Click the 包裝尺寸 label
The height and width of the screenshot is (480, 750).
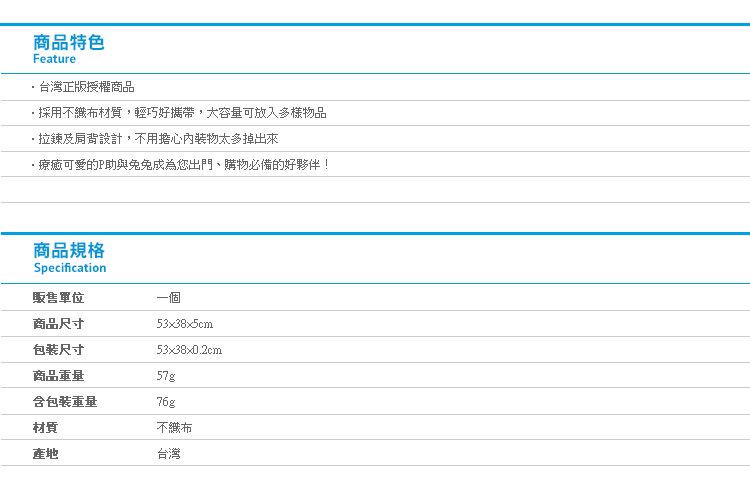click(58, 349)
